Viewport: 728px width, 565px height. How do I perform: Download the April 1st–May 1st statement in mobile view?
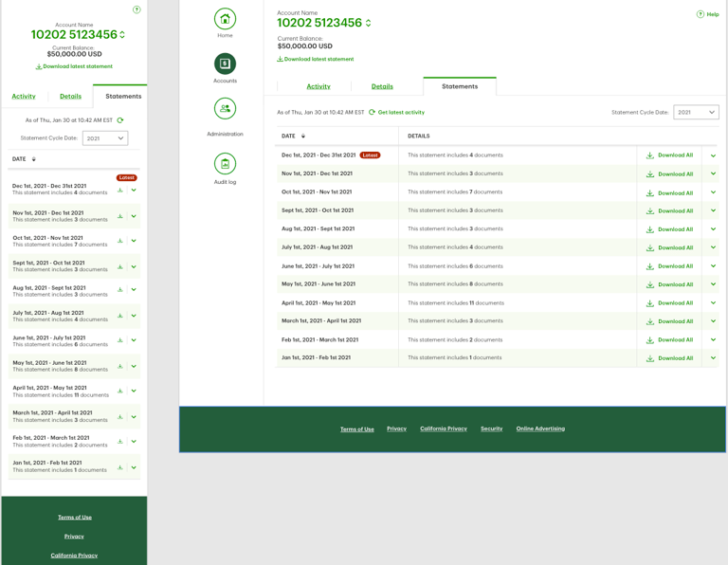pyautogui.click(x=119, y=391)
